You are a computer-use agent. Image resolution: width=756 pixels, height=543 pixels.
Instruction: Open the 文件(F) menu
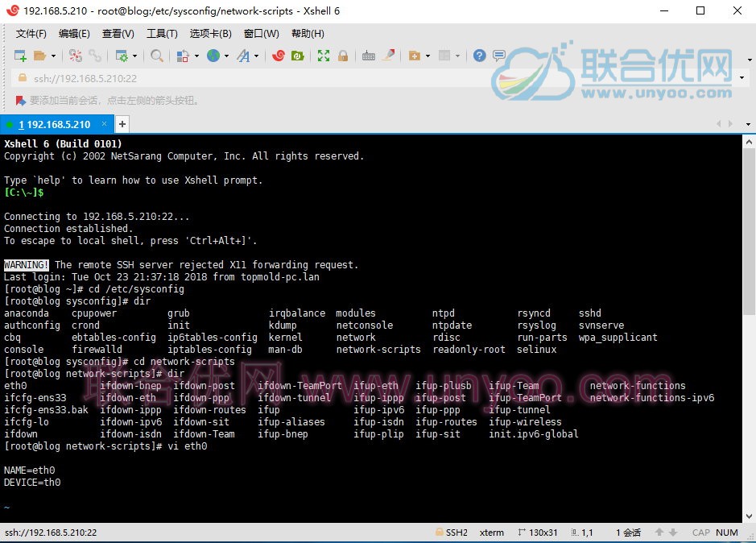[x=31, y=34]
